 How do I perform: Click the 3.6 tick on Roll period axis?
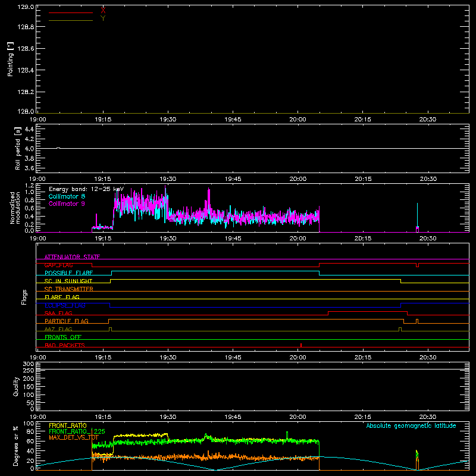click(29, 168)
